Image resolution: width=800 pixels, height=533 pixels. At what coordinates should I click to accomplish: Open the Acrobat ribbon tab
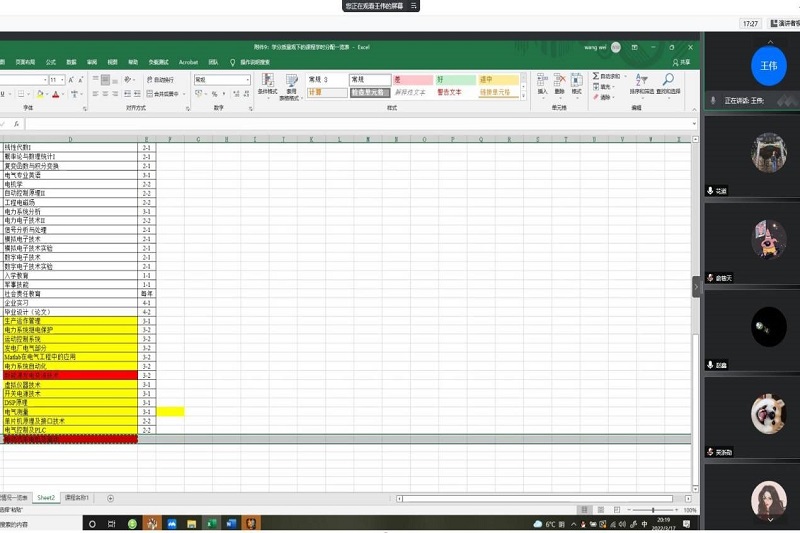(188, 61)
